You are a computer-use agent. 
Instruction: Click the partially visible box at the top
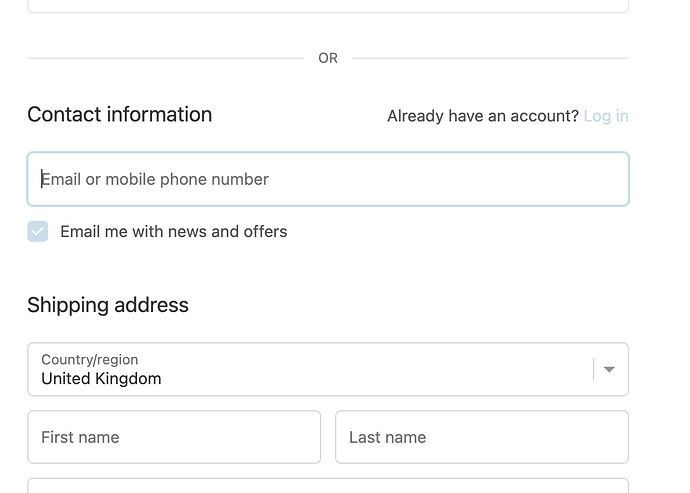[328, 6]
